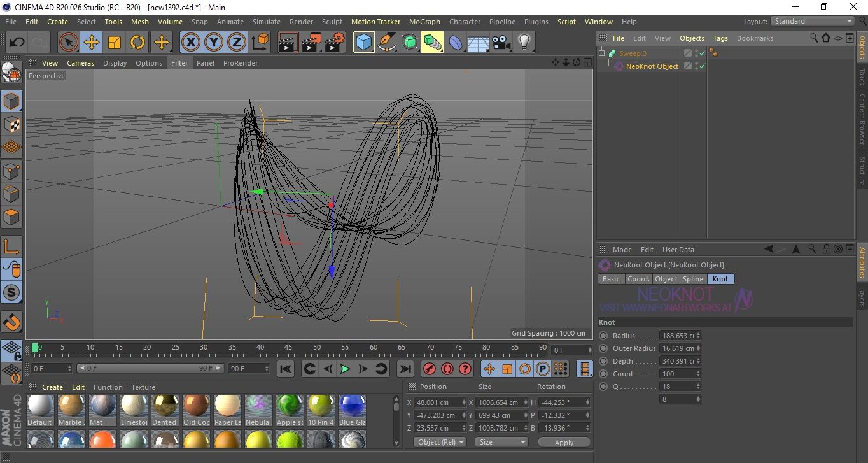This screenshot has width=868, height=463.
Task: Toggle X axis lock
Action: point(190,43)
